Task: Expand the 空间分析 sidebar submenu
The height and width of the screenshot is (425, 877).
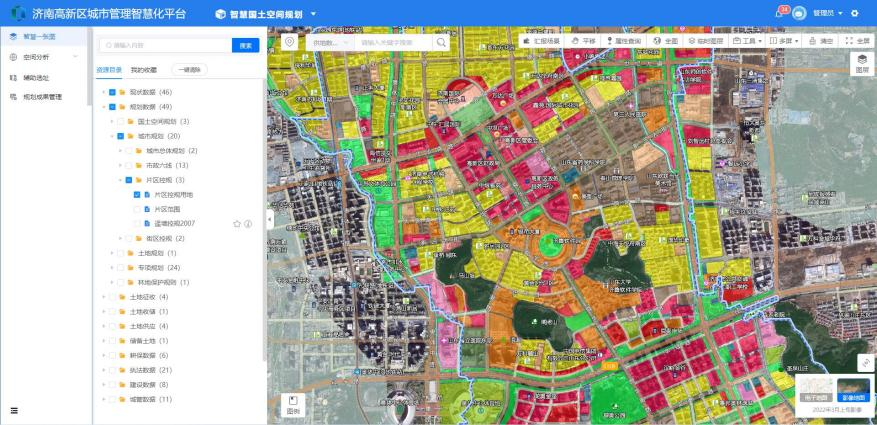Action: (75, 57)
